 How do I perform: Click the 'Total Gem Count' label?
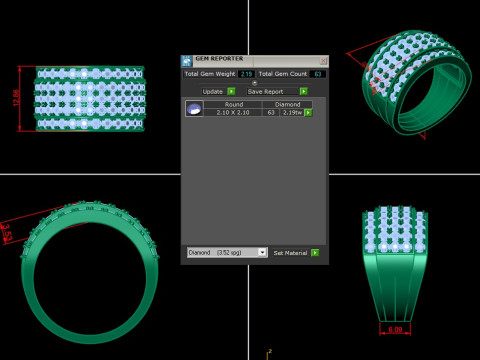[x=283, y=74]
